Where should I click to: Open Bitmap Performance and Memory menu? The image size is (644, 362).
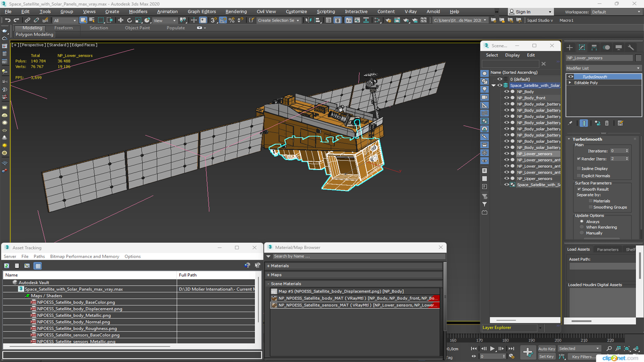point(85,256)
